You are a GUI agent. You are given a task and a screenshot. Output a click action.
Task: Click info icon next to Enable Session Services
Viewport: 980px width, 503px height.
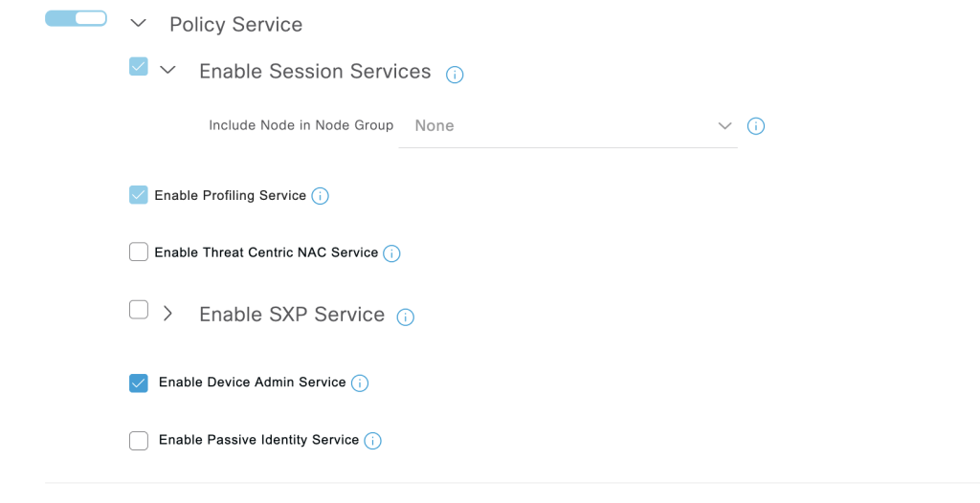(455, 75)
